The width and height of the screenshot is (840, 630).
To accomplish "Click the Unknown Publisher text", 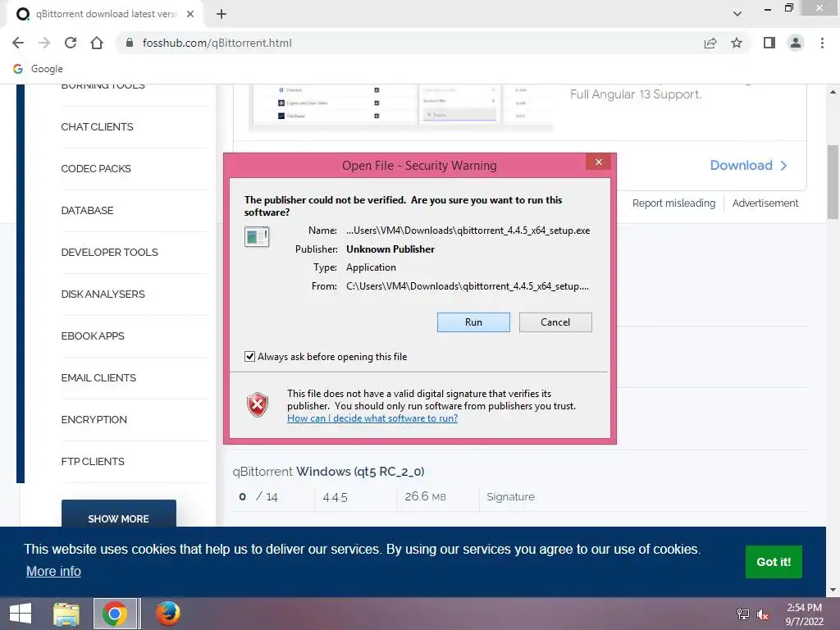I will click(390, 249).
